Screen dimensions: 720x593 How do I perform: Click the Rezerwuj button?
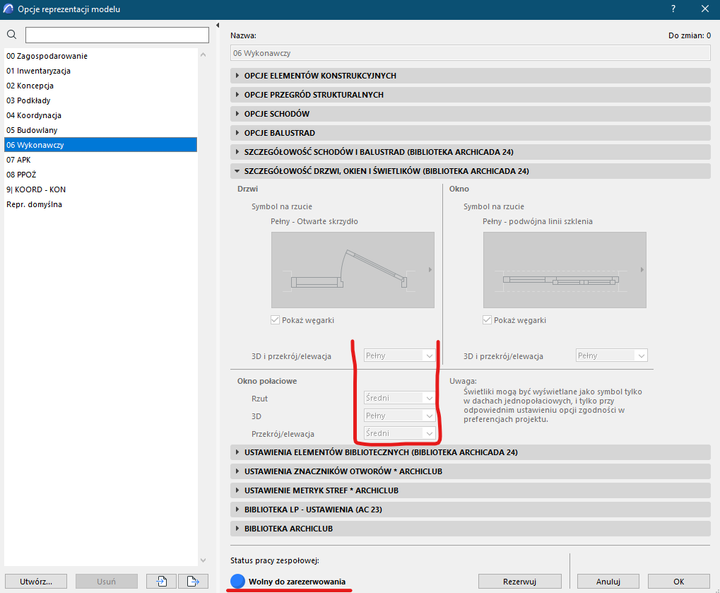(520, 582)
